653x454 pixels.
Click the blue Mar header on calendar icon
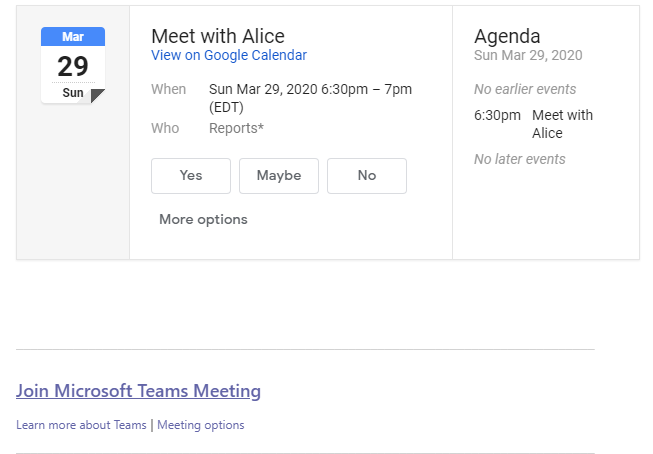pos(73,37)
